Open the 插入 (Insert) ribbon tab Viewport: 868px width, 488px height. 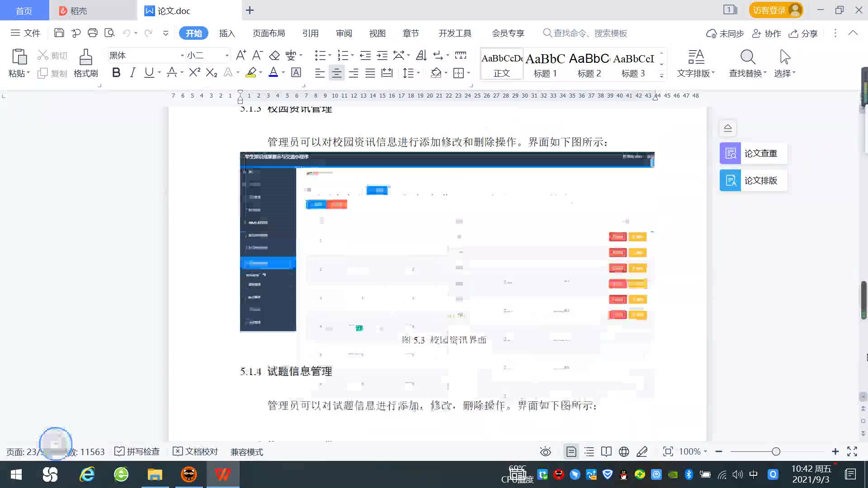click(227, 33)
